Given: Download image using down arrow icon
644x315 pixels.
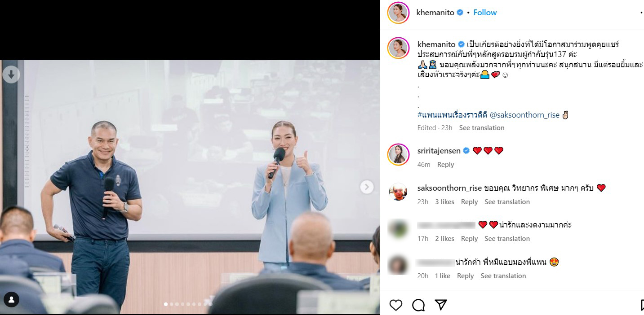Looking at the screenshot, I should (x=11, y=74).
